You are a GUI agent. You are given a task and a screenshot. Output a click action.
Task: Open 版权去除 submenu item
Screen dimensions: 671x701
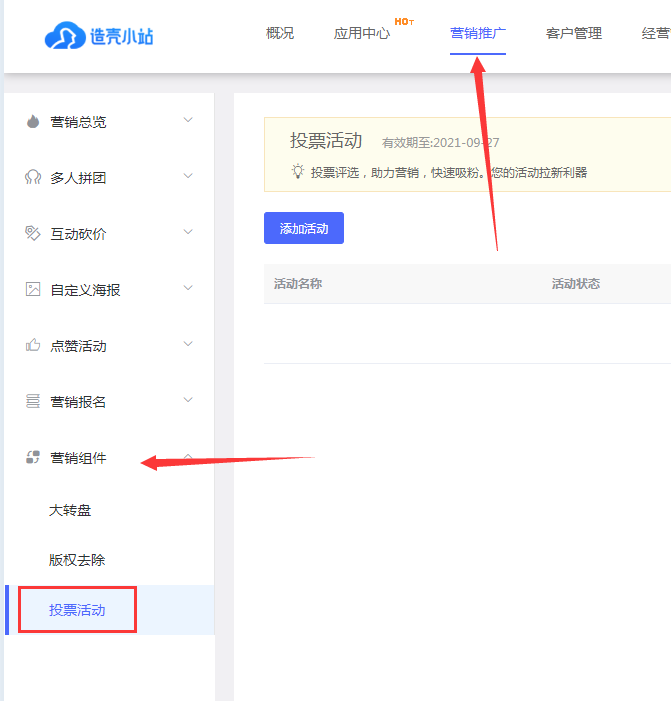(77, 560)
